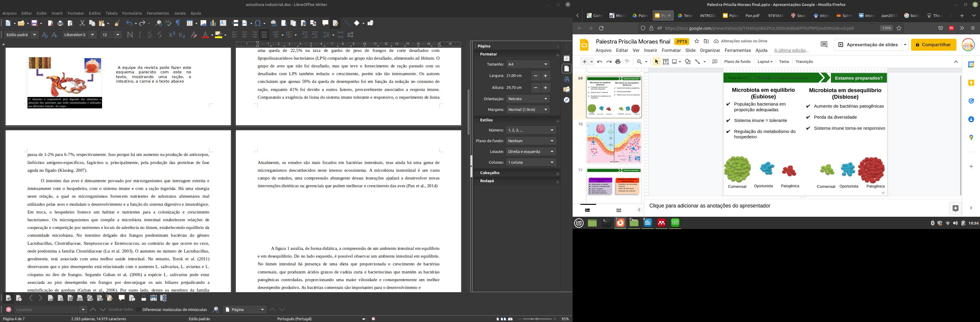Switch to grid view in Slides

tap(619, 210)
